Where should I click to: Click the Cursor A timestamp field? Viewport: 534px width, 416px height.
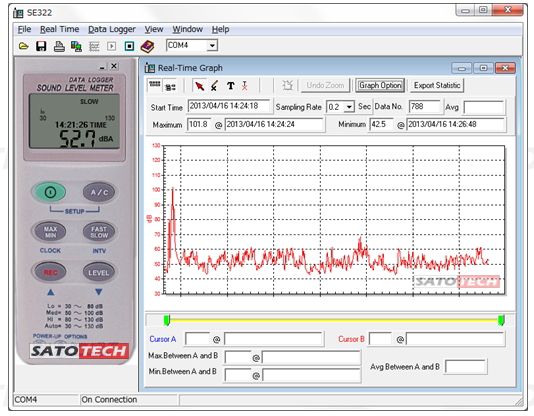[273, 339]
